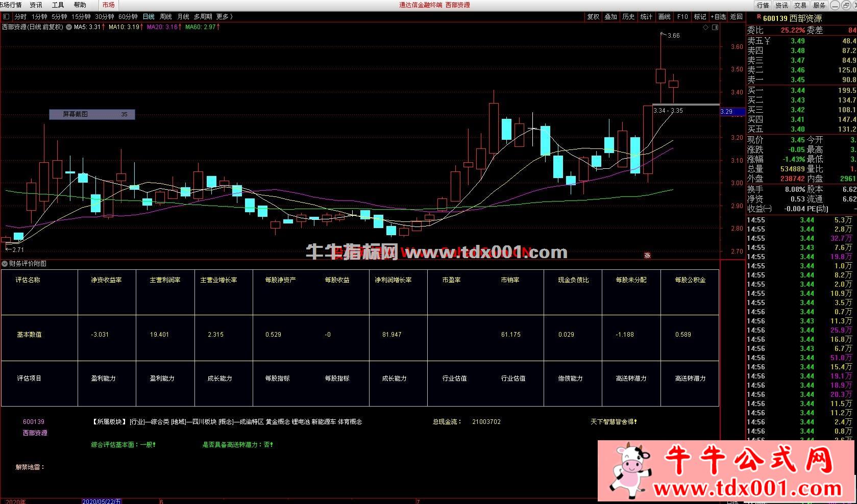This screenshot has width=857, height=504.
Task: Click the 61.175 value cell
Action: [511, 335]
